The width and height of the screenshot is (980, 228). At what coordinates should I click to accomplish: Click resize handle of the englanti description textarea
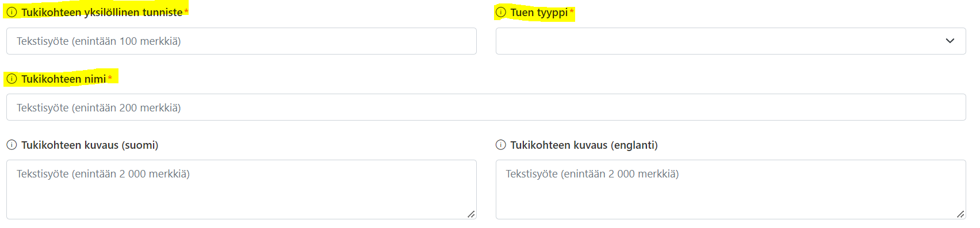click(x=960, y=214)
